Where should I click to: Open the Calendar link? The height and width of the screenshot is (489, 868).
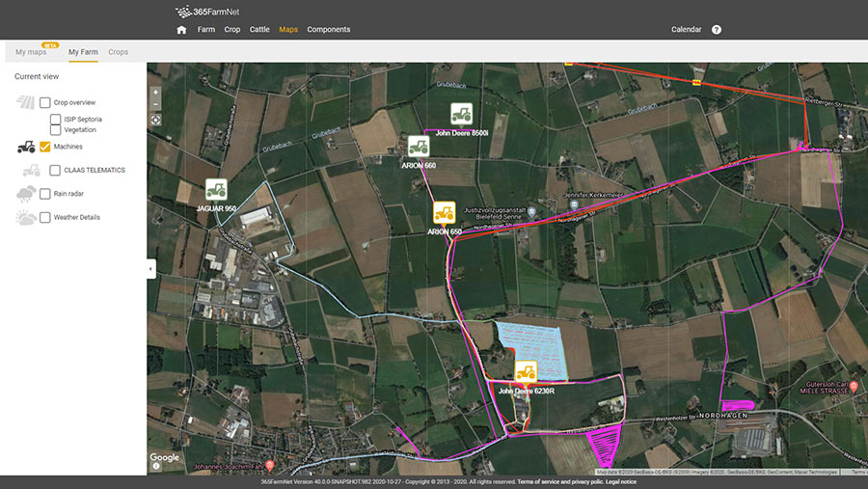pos(686,30)
